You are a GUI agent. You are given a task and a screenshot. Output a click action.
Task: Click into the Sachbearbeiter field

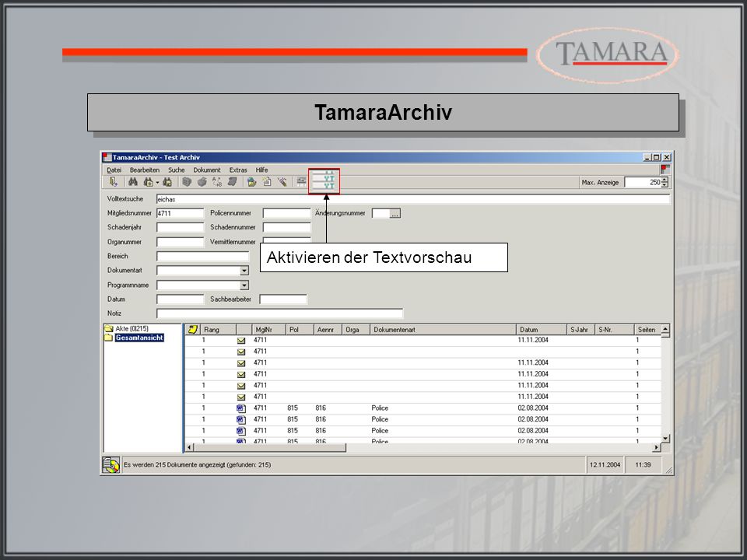click(x=283, y=299)
